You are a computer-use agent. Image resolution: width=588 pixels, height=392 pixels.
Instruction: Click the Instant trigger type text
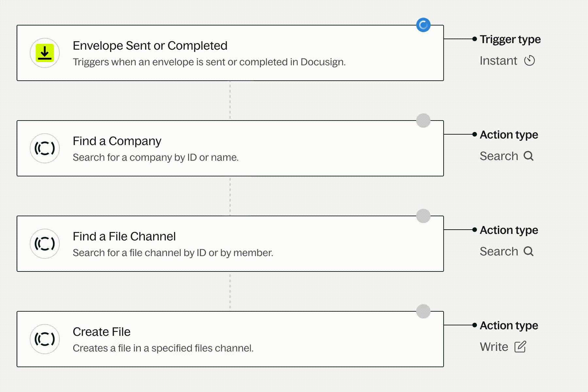498,61
